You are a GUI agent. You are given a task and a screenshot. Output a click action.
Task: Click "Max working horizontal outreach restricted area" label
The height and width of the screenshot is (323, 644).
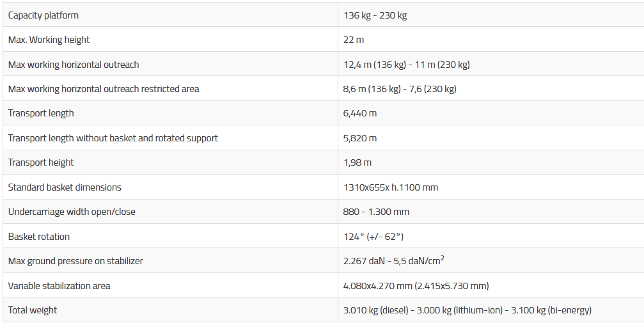[x=104, y=89]
